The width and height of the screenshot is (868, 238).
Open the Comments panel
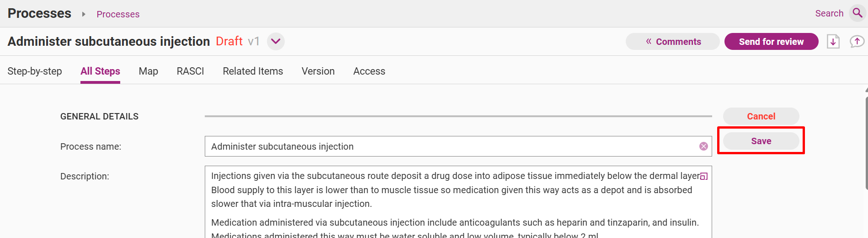(672, 42)
